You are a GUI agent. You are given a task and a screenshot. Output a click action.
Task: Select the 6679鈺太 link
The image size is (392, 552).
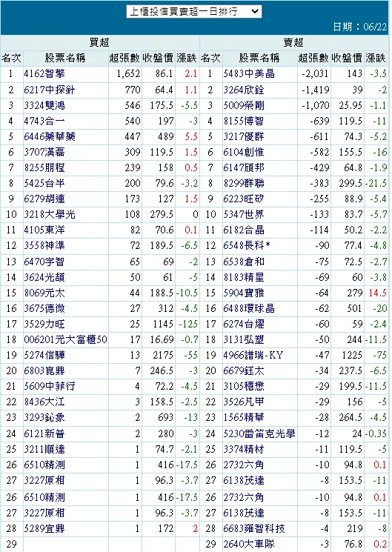click(x=244, y=370)
